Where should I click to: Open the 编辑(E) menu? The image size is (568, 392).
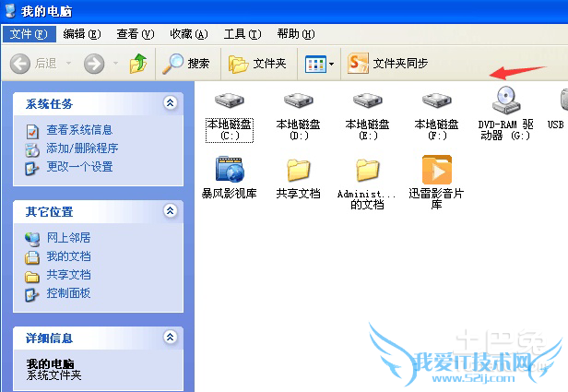click(82, 34)
